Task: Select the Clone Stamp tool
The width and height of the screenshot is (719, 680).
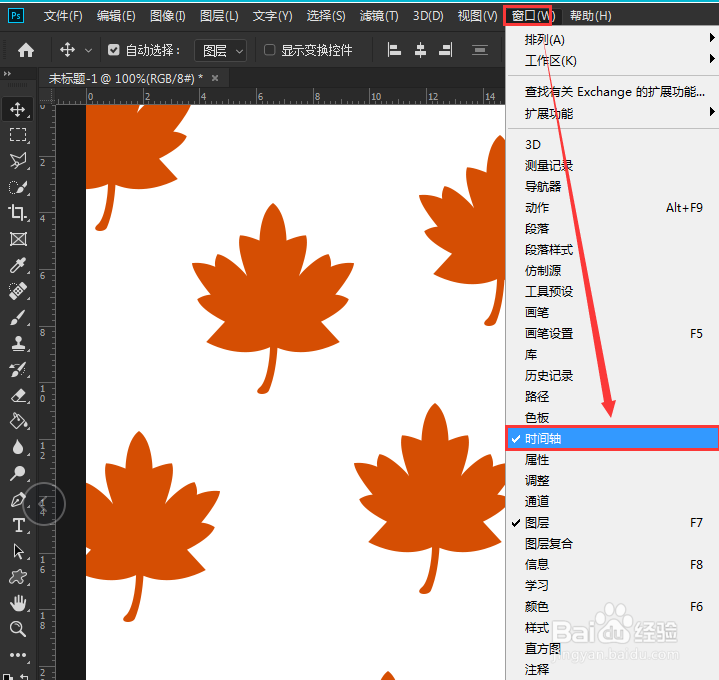Action: [18, 343]
